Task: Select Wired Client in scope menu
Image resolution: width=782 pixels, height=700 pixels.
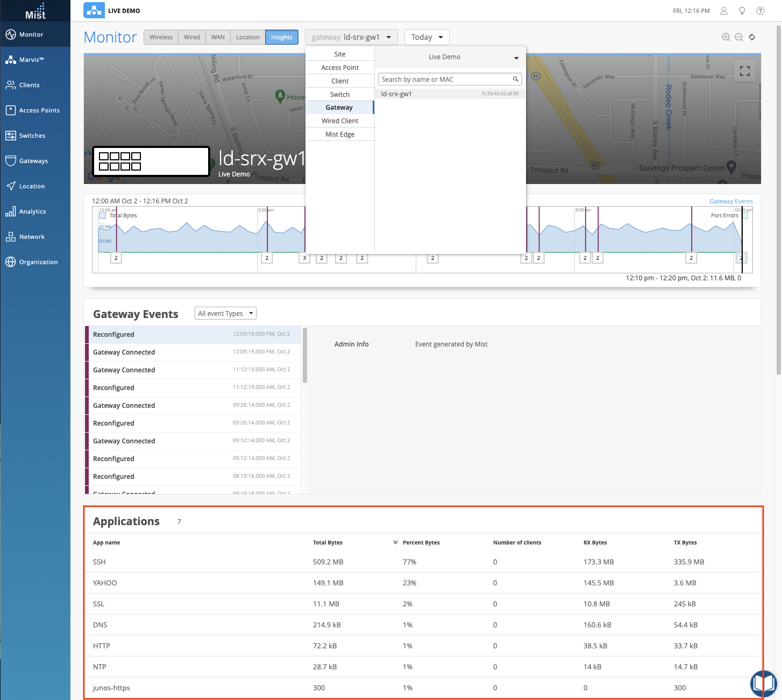Action: coord(340,121)
